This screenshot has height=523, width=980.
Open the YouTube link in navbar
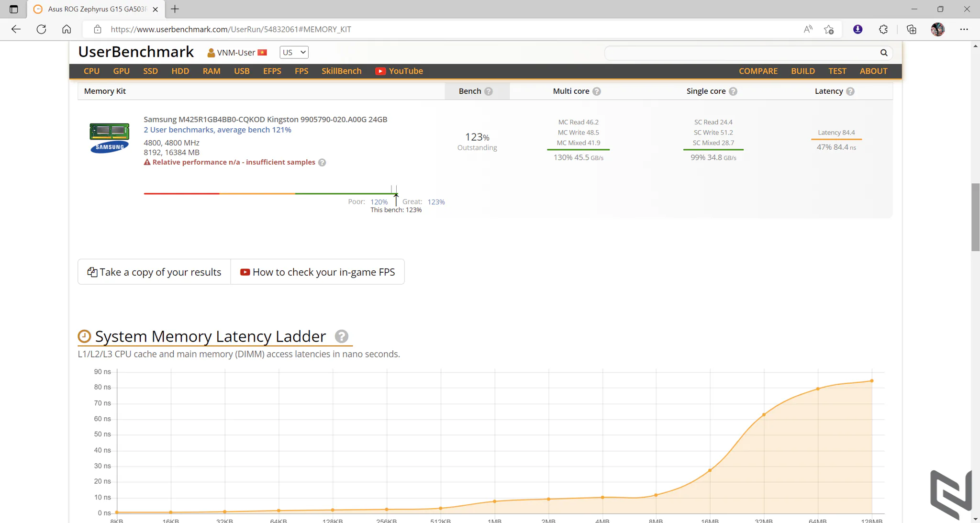click(x=399, y=71)
